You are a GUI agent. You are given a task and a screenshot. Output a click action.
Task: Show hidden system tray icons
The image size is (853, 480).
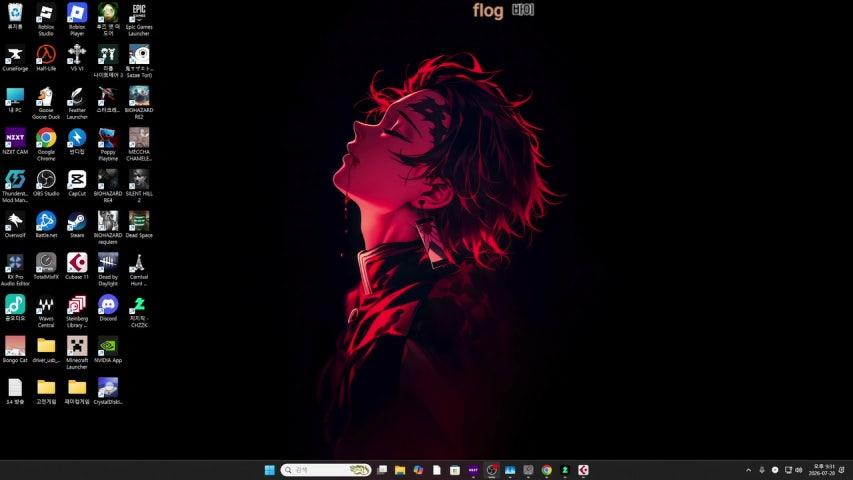[x=749, y=470]
